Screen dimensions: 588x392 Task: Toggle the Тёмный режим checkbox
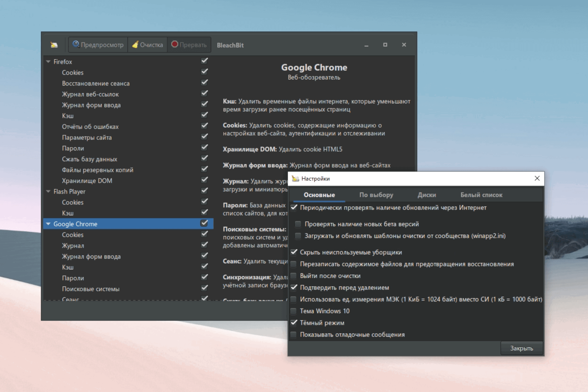tap(294, 323)
